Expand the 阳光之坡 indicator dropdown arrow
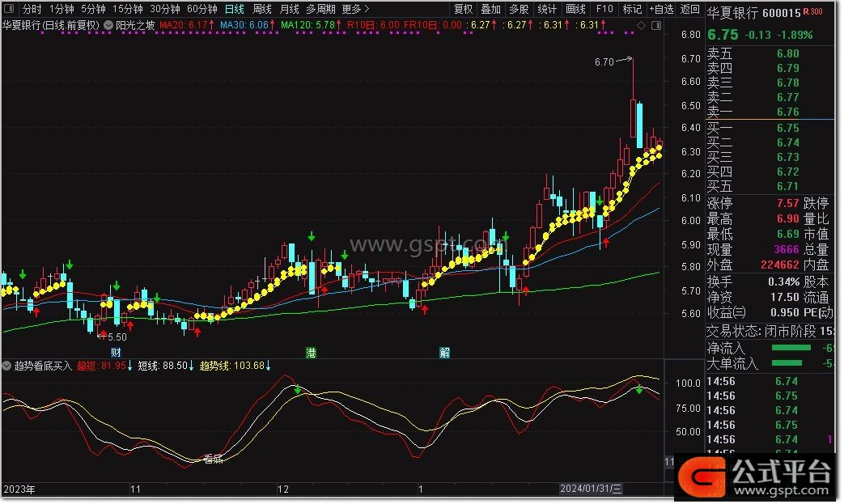Viewport: 844px width, 504px height. 108,25
